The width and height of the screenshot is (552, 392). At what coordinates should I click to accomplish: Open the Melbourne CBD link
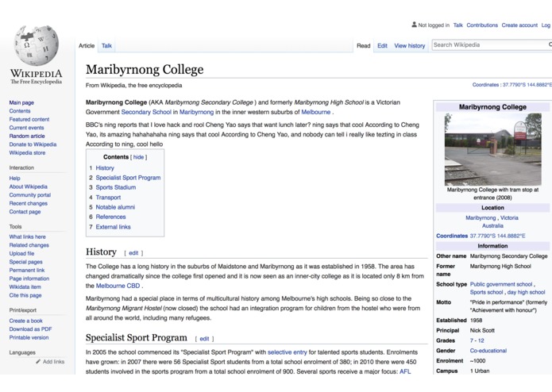118,286
